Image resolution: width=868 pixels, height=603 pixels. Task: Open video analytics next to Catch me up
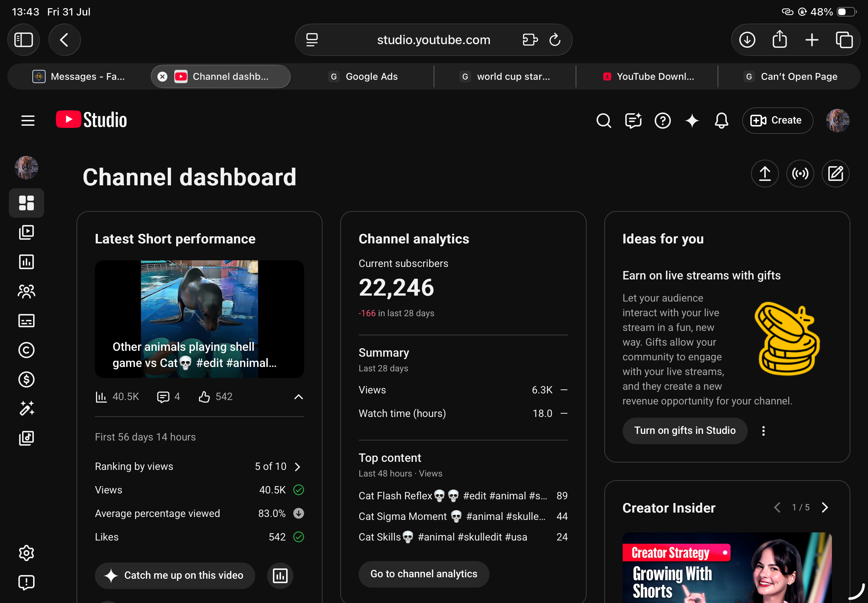coord(280,575)
